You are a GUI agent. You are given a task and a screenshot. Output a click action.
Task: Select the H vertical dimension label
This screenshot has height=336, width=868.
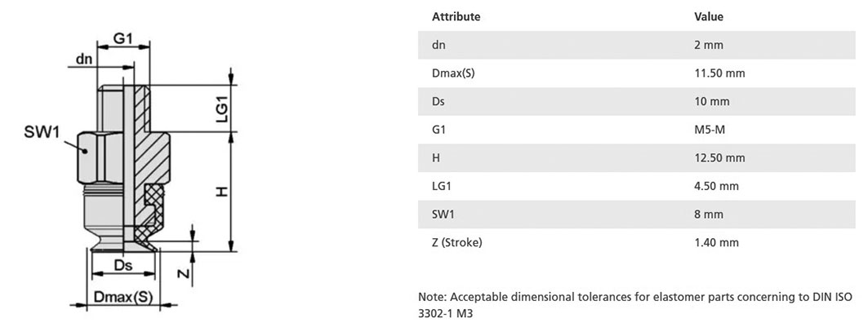221,192
